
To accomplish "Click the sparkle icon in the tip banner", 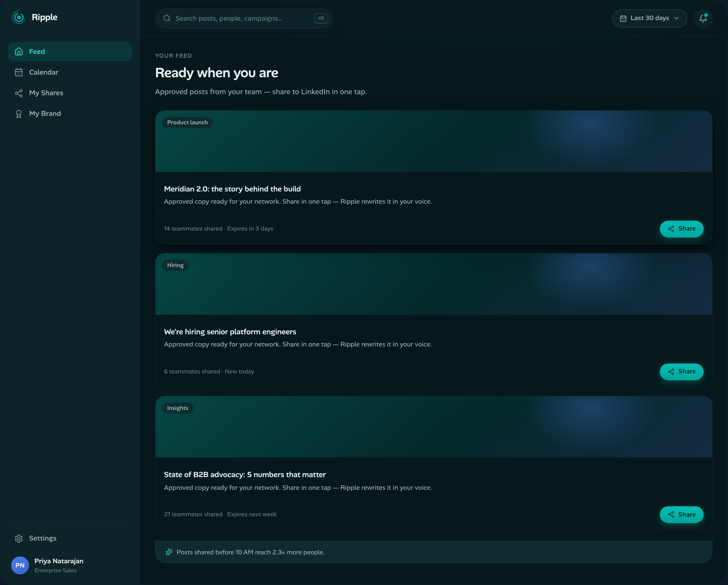I will click(169, 552).
